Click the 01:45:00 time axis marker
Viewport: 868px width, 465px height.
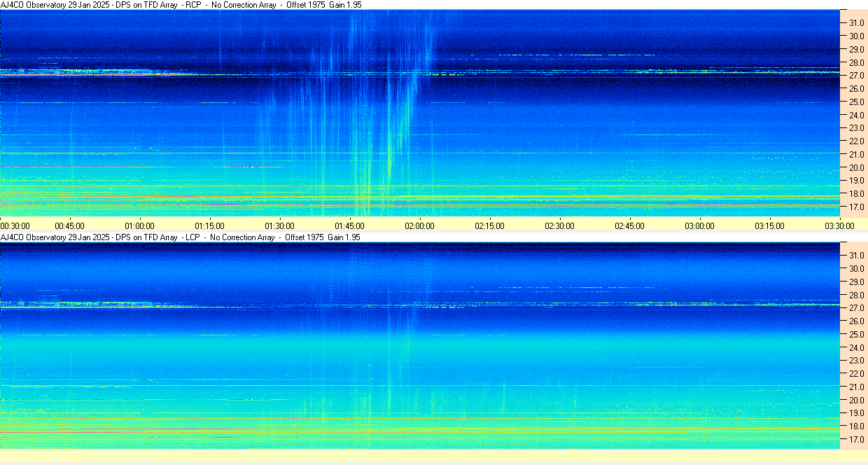click(x=349, y=225)
